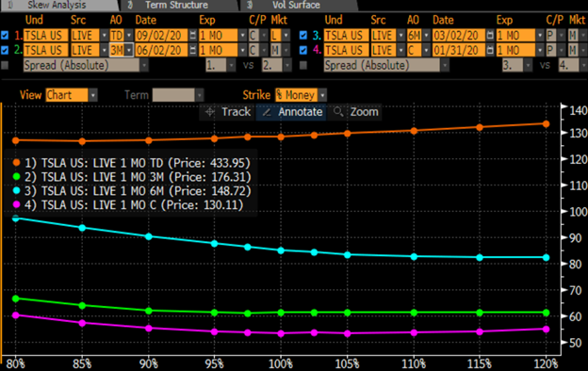Open the Strike % Money dropdown
588x371 pixels.
(322, 95)
